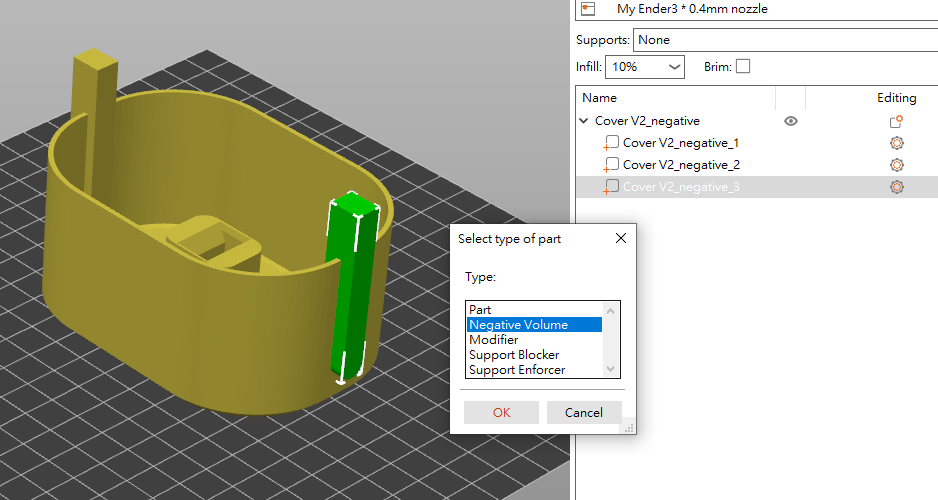Select the green highlighted bar in the 3D view

[352, 287]
